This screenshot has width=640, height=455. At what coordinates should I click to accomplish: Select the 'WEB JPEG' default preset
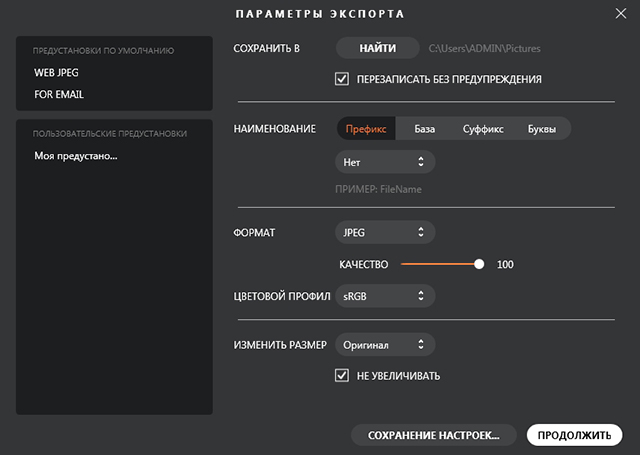pos(56,73)
